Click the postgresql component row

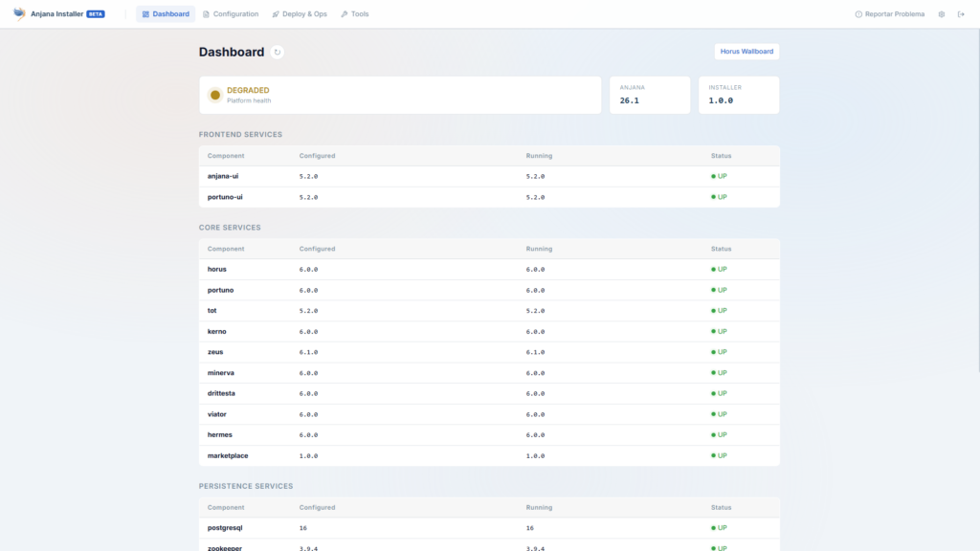[x=489, y=528]
